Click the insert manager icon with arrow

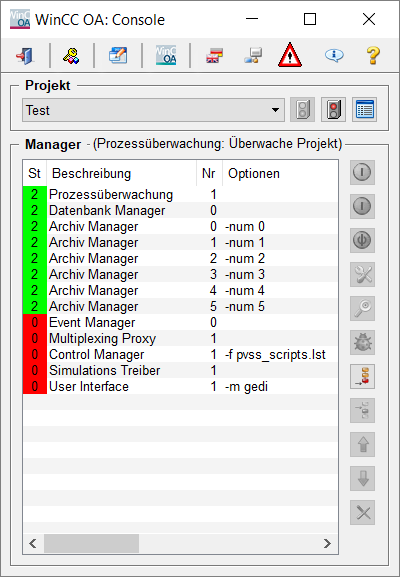[362, 376]
